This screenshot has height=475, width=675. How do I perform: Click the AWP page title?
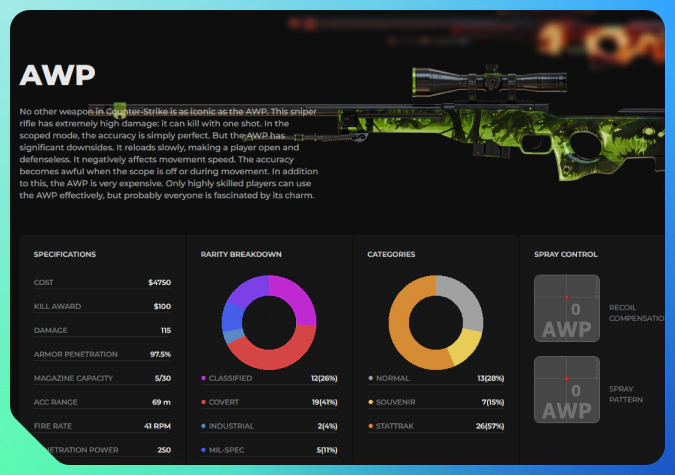click(x=57, y=75)
